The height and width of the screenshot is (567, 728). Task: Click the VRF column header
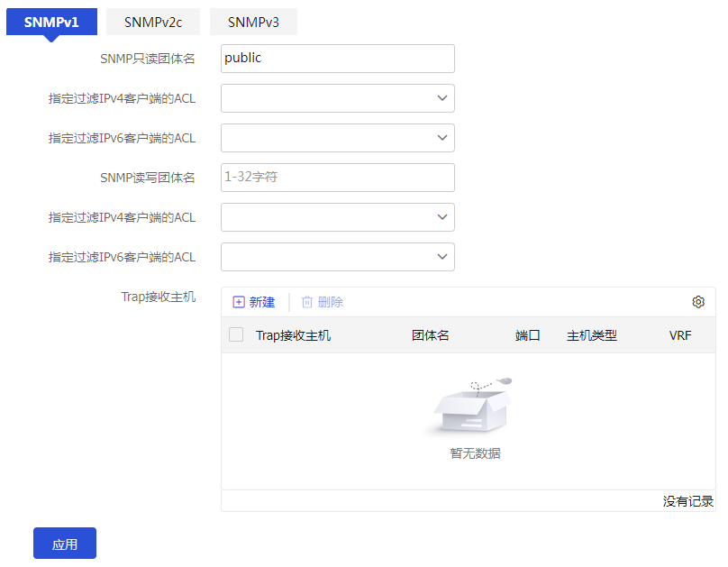point(680,335)
